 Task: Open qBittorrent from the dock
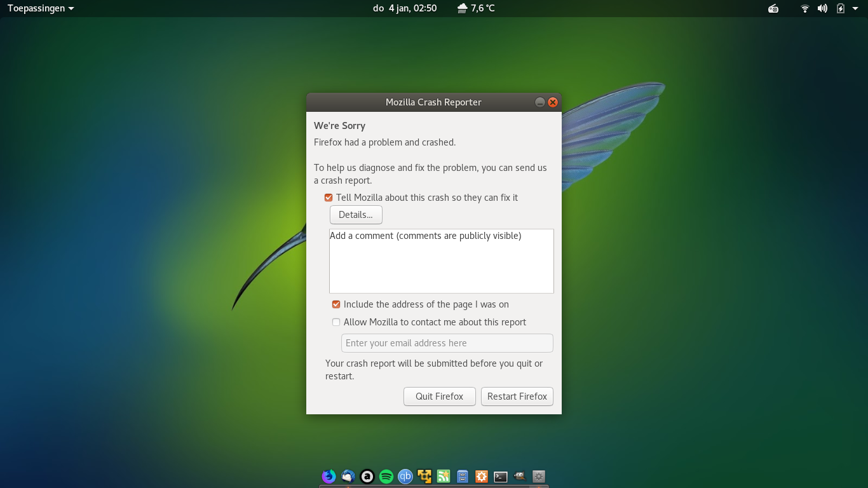coord(405,476)
